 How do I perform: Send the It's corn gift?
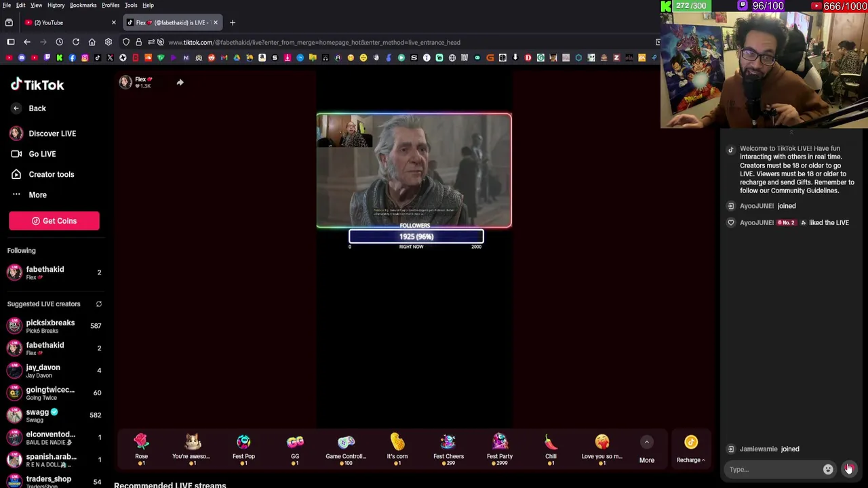click(x=397, y=449)
